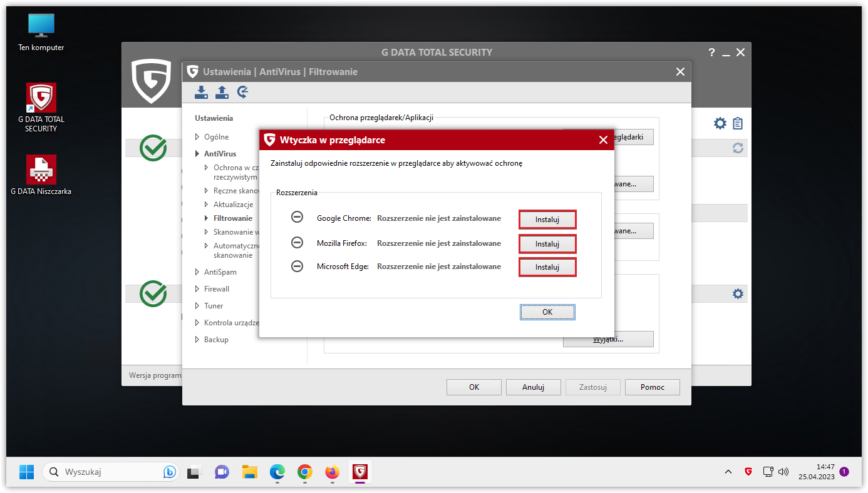The height and width of the screenshot is (493, 868).
Task: Open the G DATA protocol clipboard icon
Action: tap(738, 123)
